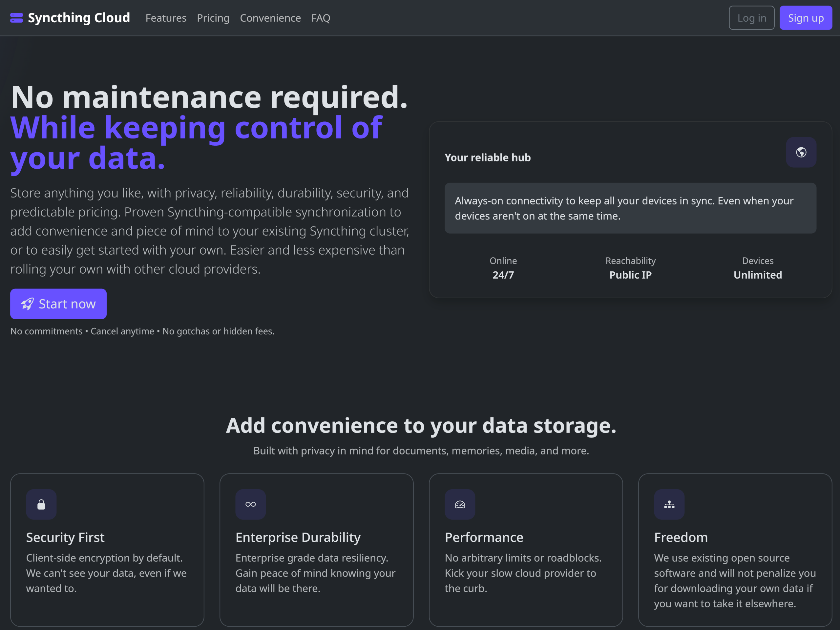Click the Syncthing Cloud server logo icon
Image resolution: width=840 pixels, height=630 pixels.
pos(16,18)
